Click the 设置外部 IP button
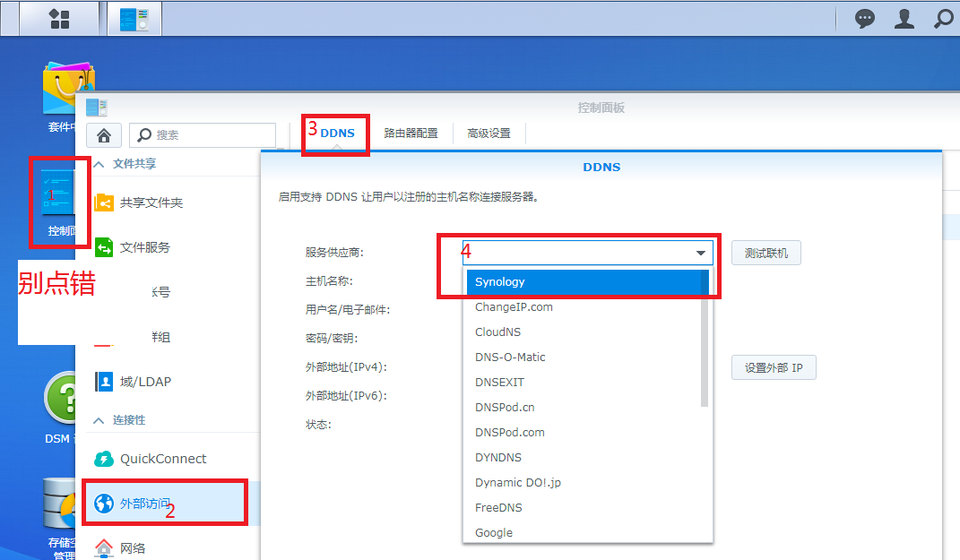Screen dimensions: 960x560 click(773, 367)
